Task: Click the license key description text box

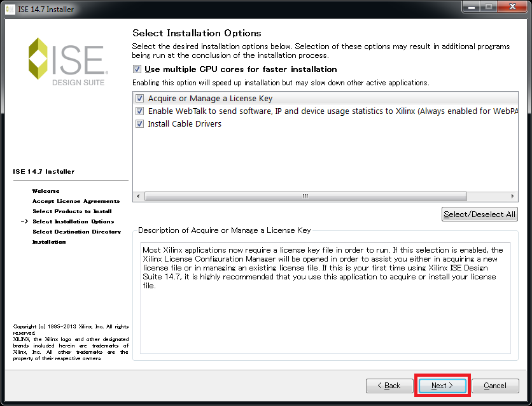Action: (x=325, y=298)
